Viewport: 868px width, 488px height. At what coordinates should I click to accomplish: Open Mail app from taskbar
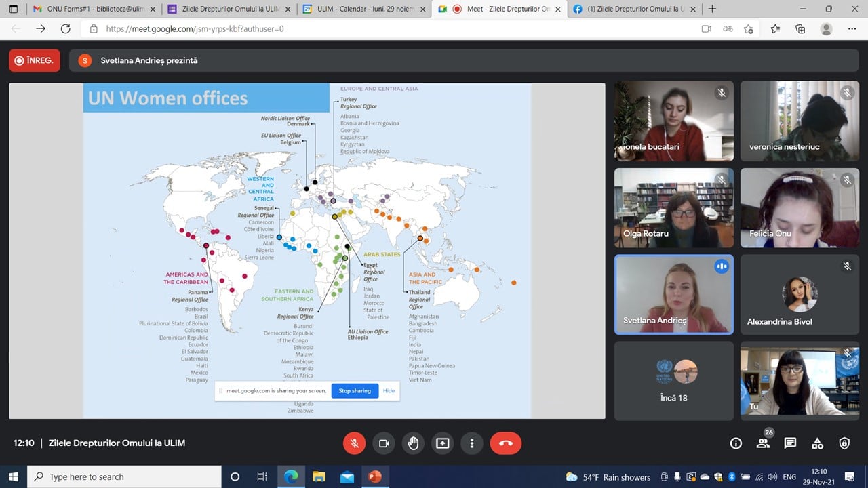pos(347,476)
